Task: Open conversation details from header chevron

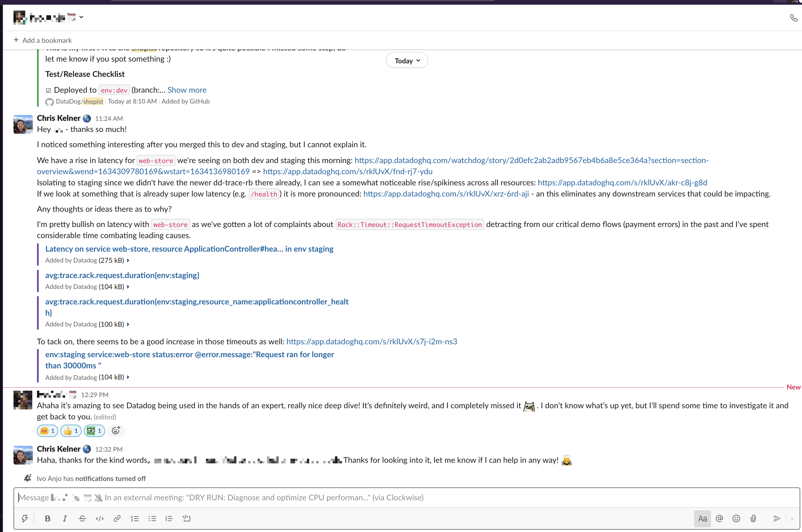Action: pyautogui.click(x=81, y=17)
